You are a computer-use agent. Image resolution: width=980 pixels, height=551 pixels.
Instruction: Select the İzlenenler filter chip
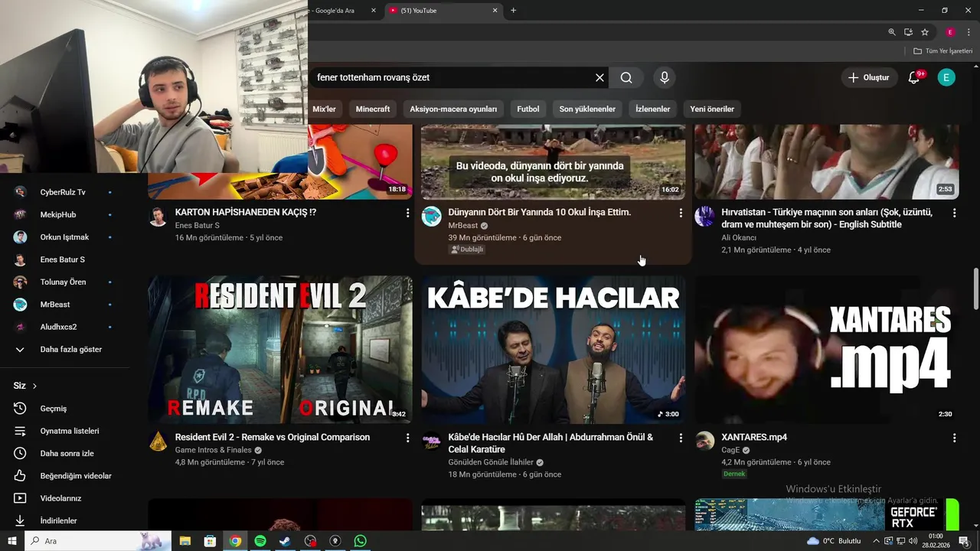click(653, 109)
